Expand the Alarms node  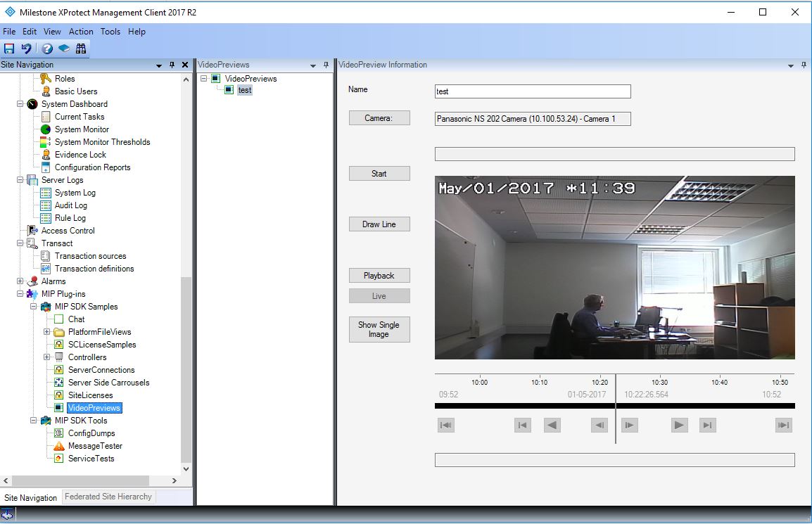click(20, 281)
